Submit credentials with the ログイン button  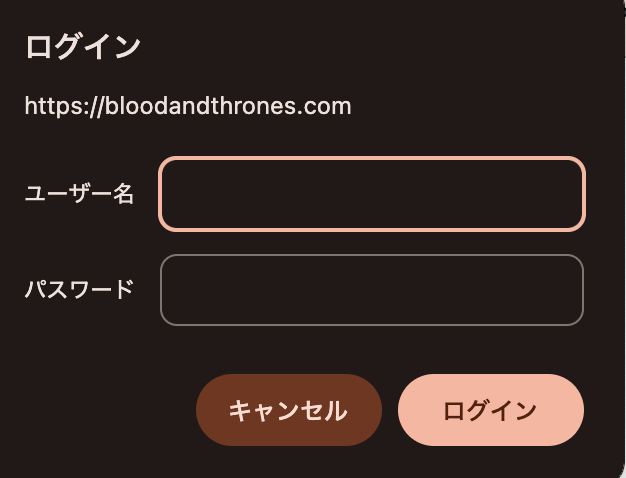(490, 410)
